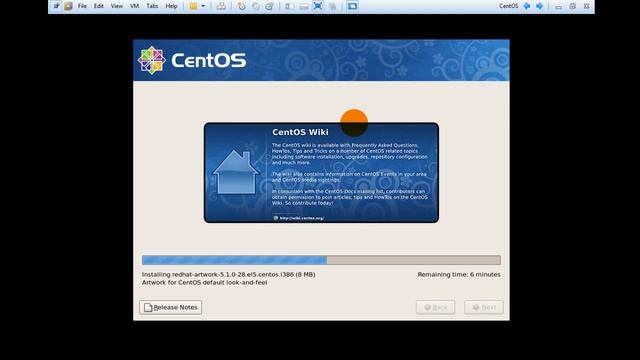Screen dimensions: 640x360
Task: Switch to the previous VM tab arrow
Action: click(x=527, y=6)
